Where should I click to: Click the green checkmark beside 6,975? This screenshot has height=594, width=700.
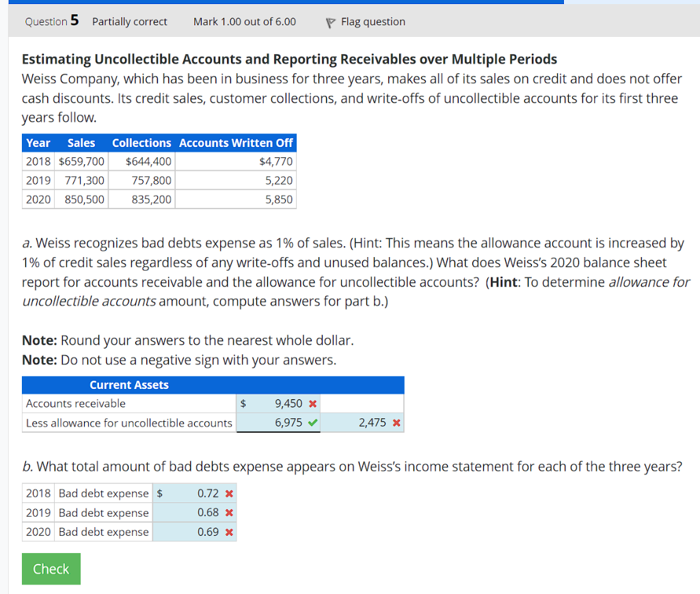point(313,422)
